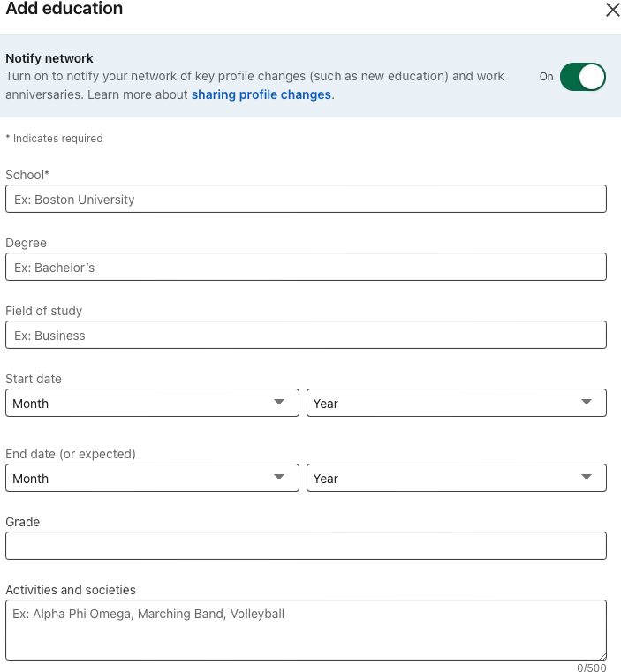Open the Start date Month dropdown

pyautogui.click(x=150, y=403)
